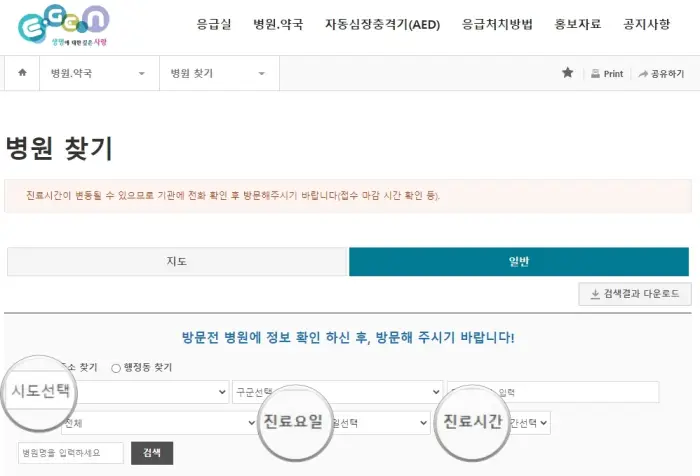Open the 구군선택 dropdown

[x=338, y=392]
